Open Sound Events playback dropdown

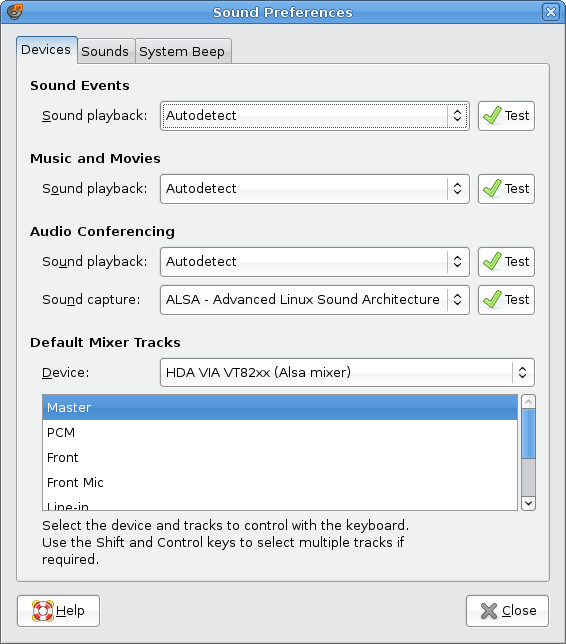pos(315,116)
